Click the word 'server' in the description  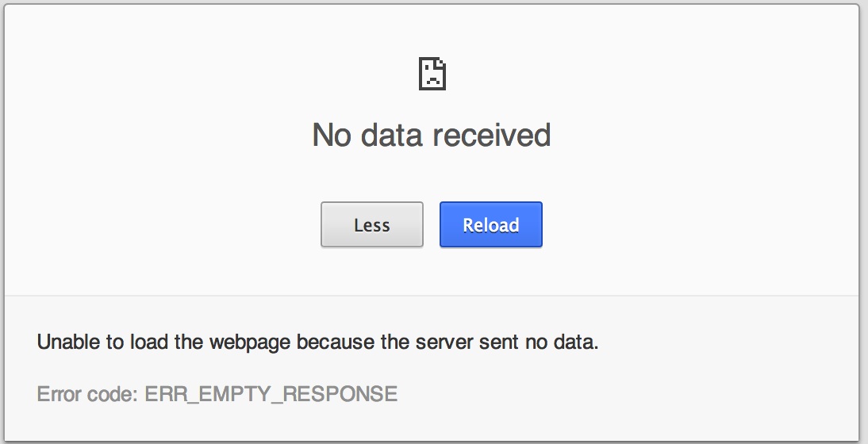444,343
